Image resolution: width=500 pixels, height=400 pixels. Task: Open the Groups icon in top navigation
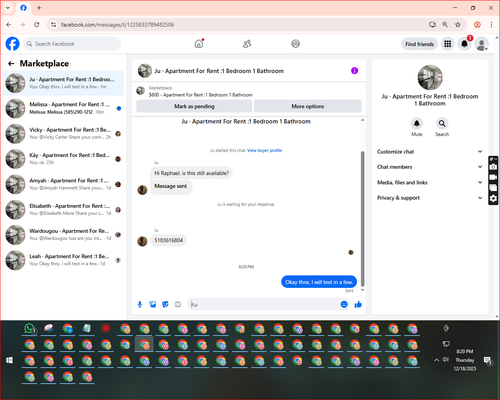pyautogui.click(x=295, y=44)
